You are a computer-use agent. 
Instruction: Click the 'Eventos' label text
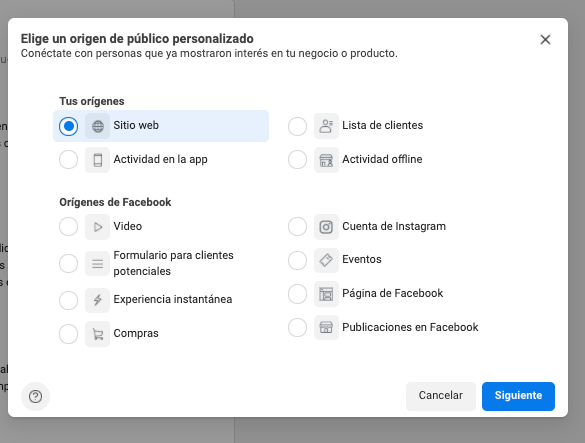point(362,259)
